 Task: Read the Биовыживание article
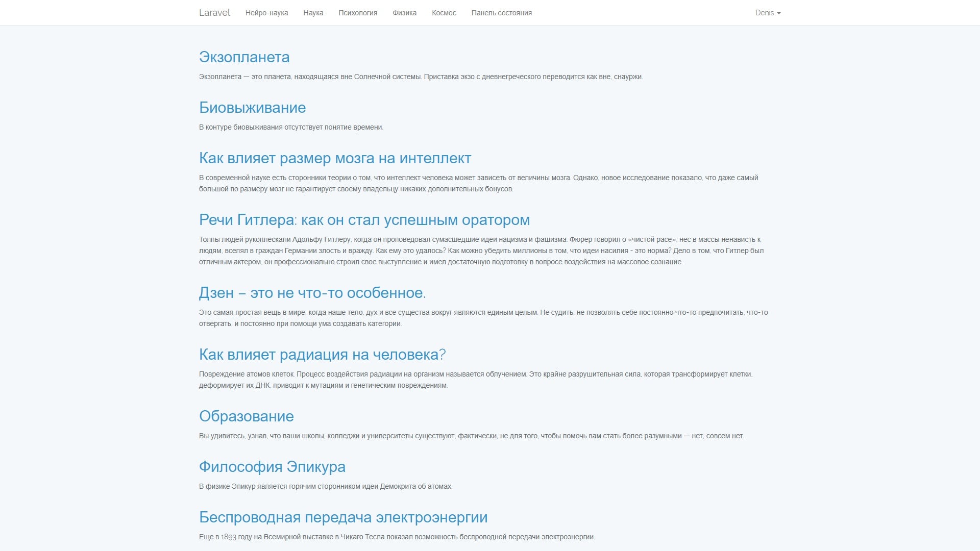pyautogui.click(x=252, y=108)
